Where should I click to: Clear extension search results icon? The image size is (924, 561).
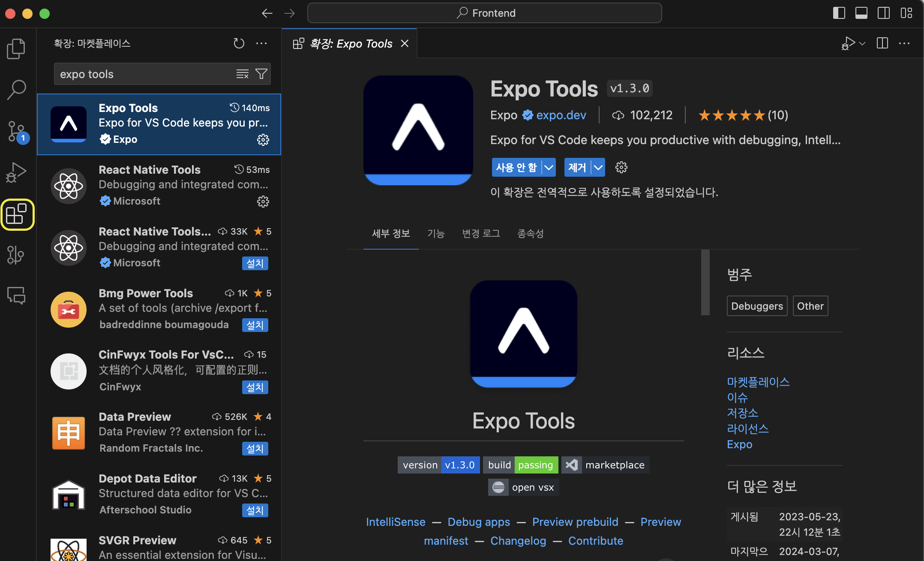pyautogui.click(x=242, y=74)
